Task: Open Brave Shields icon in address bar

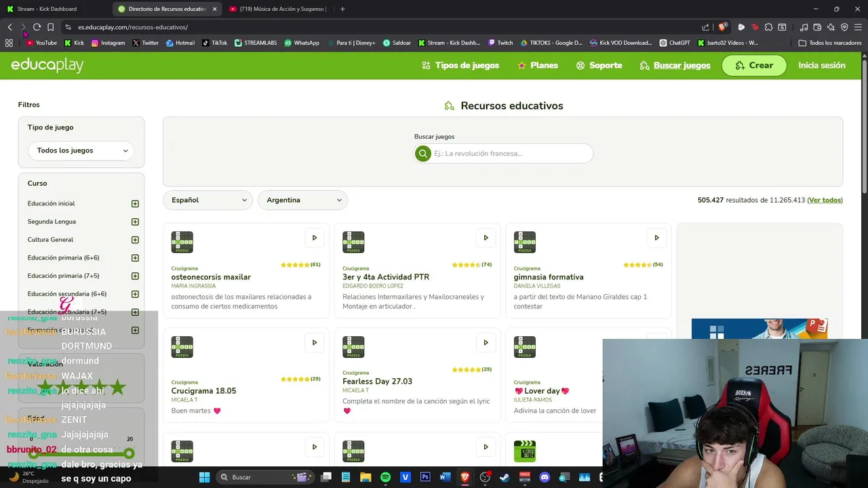Action: tap(723, 27)
